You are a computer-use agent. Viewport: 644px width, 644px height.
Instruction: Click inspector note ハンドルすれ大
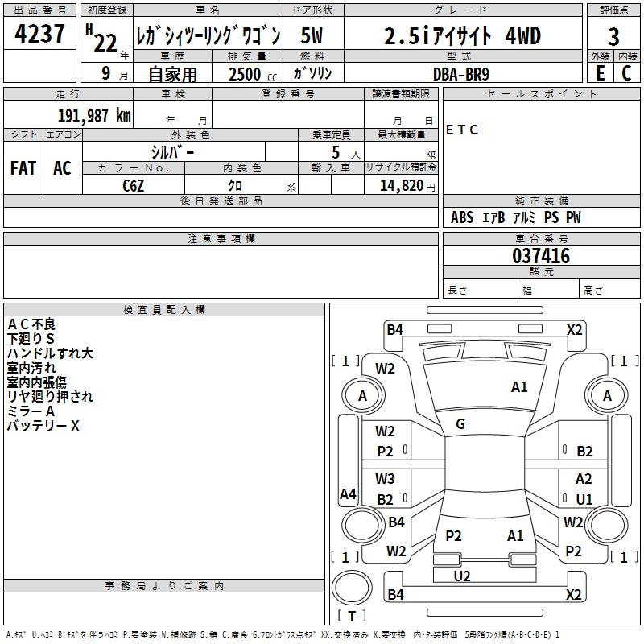coord(50,353)
